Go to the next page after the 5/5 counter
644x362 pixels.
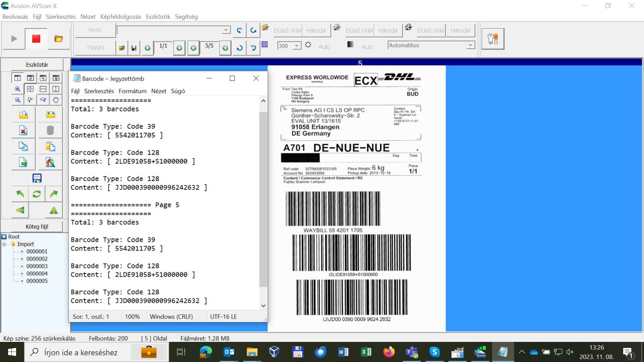pos(225,48)
